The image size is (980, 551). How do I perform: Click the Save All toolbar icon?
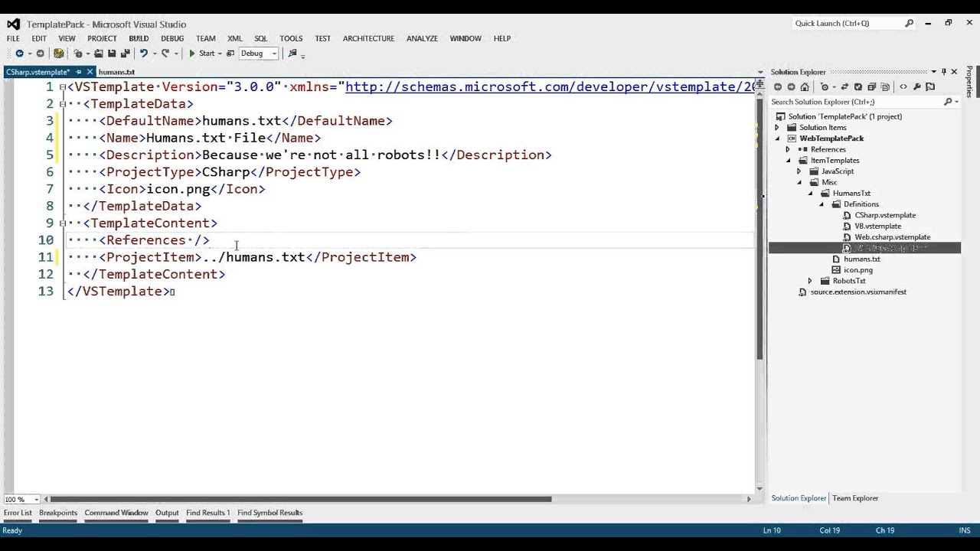pos(125,54)
